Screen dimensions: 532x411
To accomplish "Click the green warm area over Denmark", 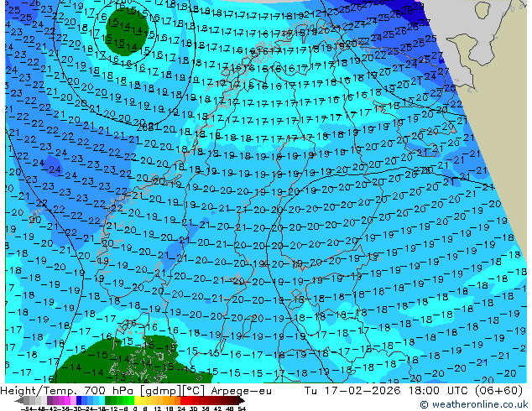I will tap(136, 362).
